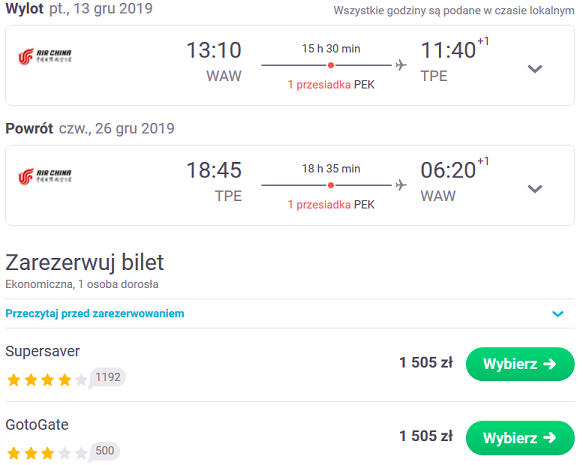
Task: Click the airplane icon on outbound flight line
Action: 401,65
